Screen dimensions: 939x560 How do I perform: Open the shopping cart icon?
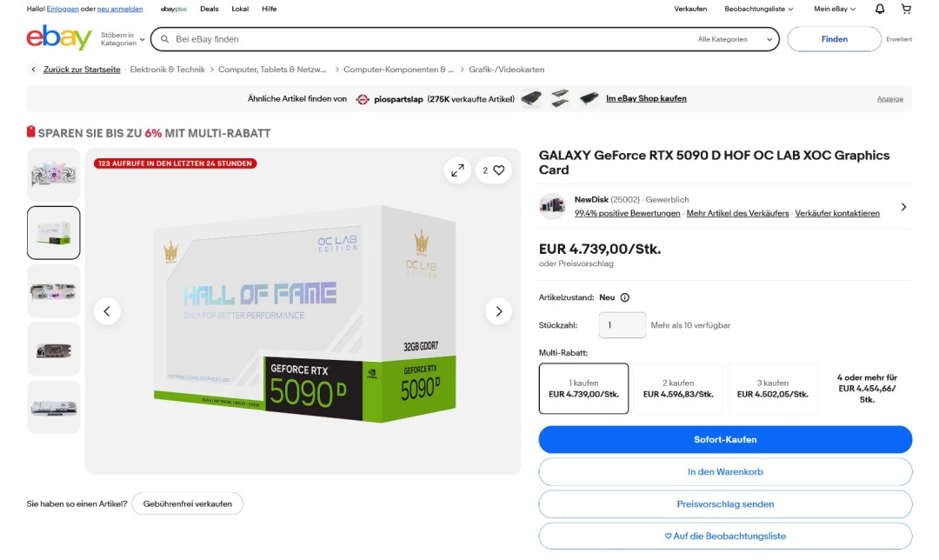(x=906, y=9)
